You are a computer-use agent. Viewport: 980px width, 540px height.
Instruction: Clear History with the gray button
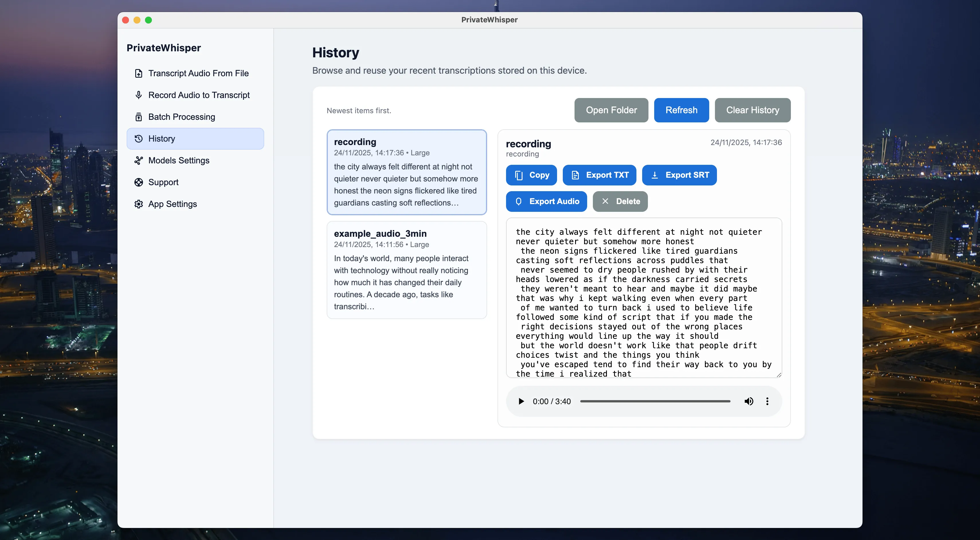point(752,110)
